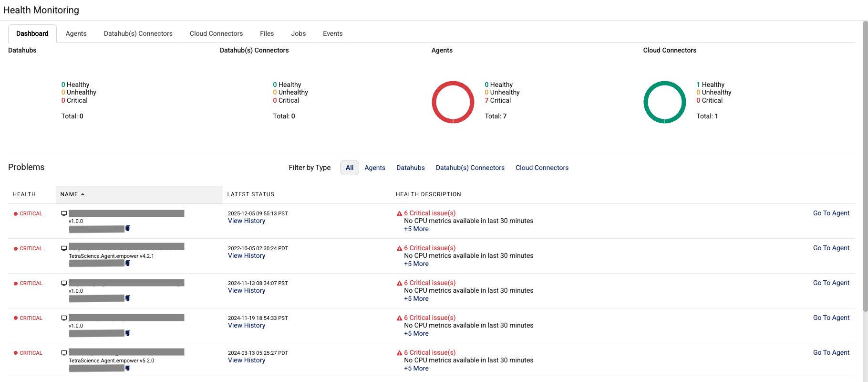Viewport: 868px width, 382px height.
Task: Click the red critical dot in the 2022-10-05 row
Action: [16, 249]
